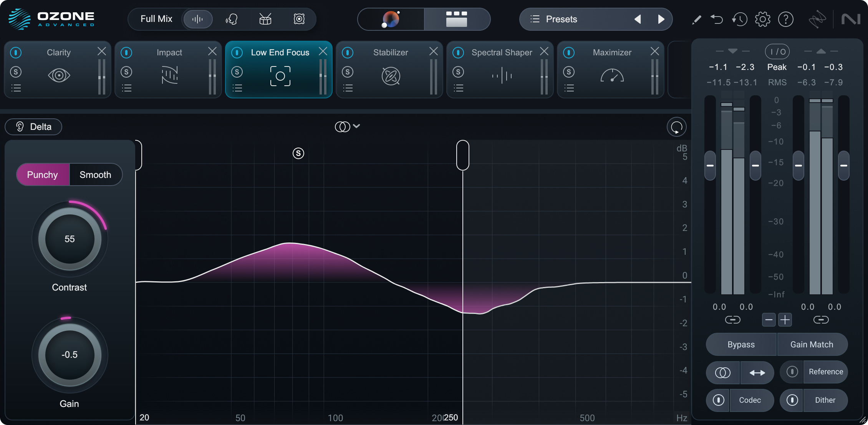This screenshot has height=425, width=868.
Task: Switch to Smooth mode tab
Action: pos(95,175)
